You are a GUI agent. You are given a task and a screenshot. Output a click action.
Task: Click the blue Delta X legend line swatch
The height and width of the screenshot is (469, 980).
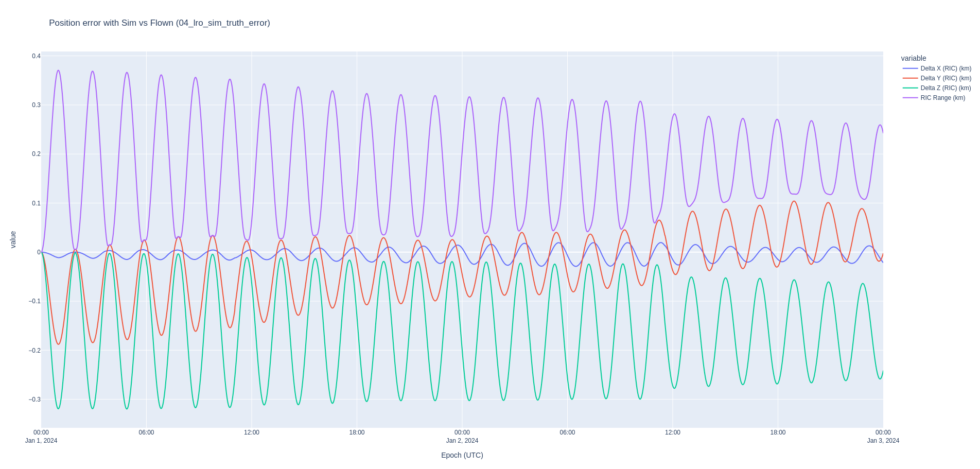[911, 68]
